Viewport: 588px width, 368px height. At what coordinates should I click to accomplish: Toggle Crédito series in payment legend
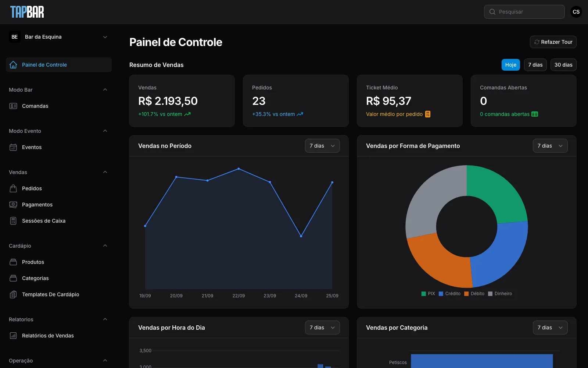pyautogui.click(x=449, y=294)
